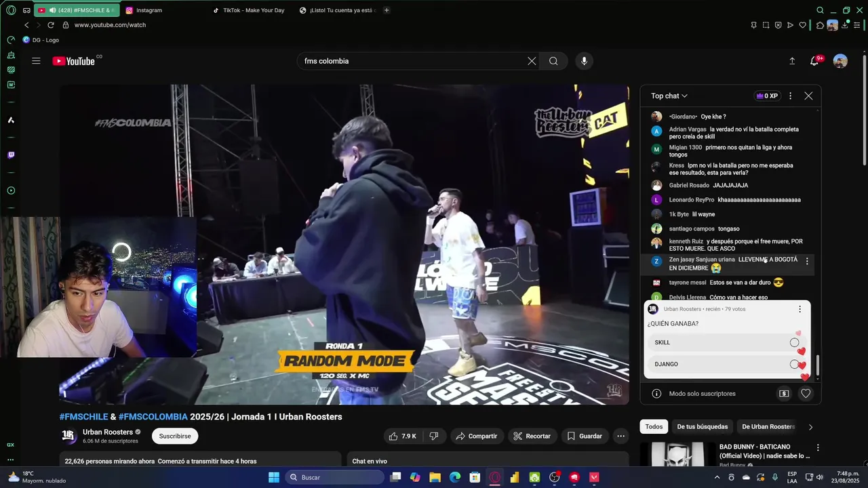Click the browser address bar URL
The height and width of the screenshot is (488, 868).
click(x=110, y=25)
